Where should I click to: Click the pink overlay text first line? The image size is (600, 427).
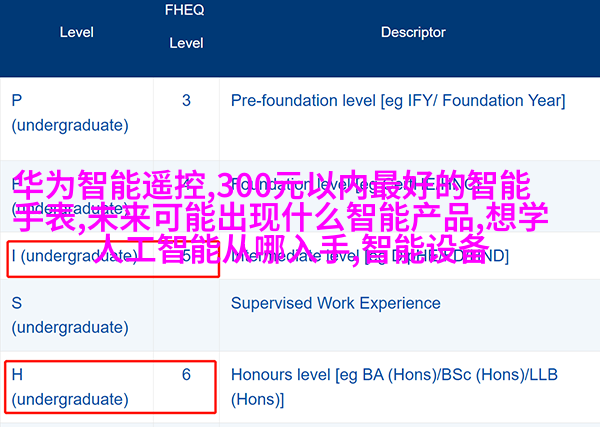[x=273, y=186]
